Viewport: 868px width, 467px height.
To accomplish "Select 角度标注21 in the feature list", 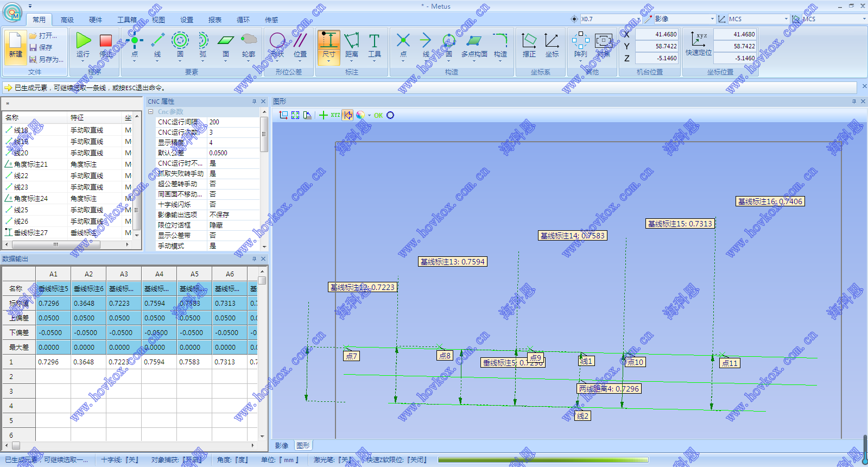I will [31, 164].
